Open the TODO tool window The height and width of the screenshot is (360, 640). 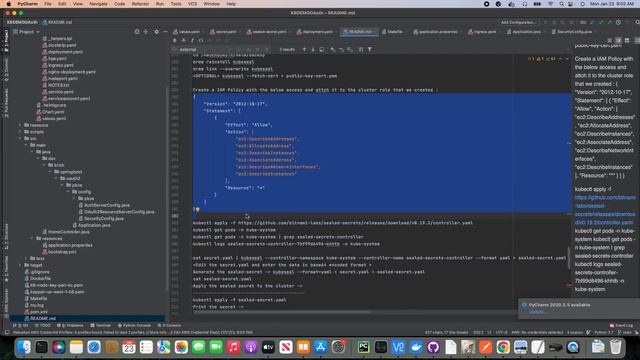(43, 326)
